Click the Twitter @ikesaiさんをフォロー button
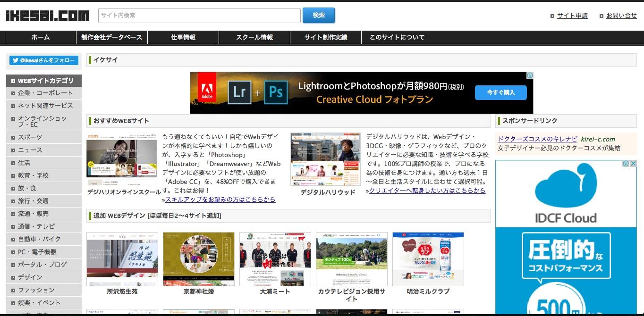The width and height of the screenshot is (644, 316). point(44,60)
